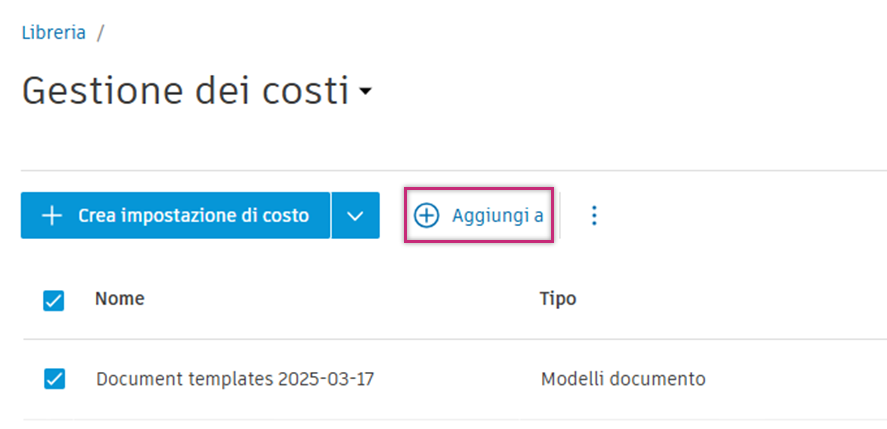The height and width of the screenshot is (429, 887).
Task: Click the circled plus icon beside Aggiungi a
Action: click(x=427, y=215)
